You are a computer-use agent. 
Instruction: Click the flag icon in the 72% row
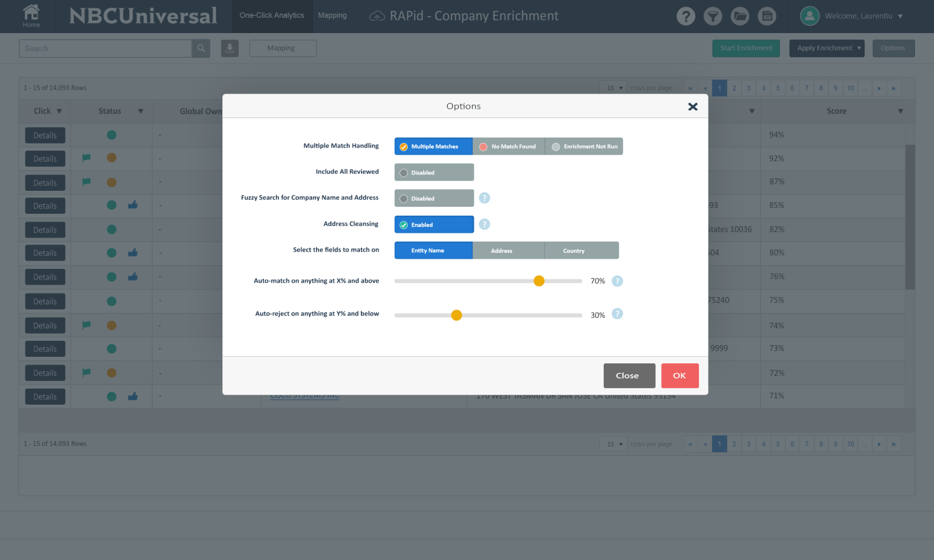[x=86, y=372]
